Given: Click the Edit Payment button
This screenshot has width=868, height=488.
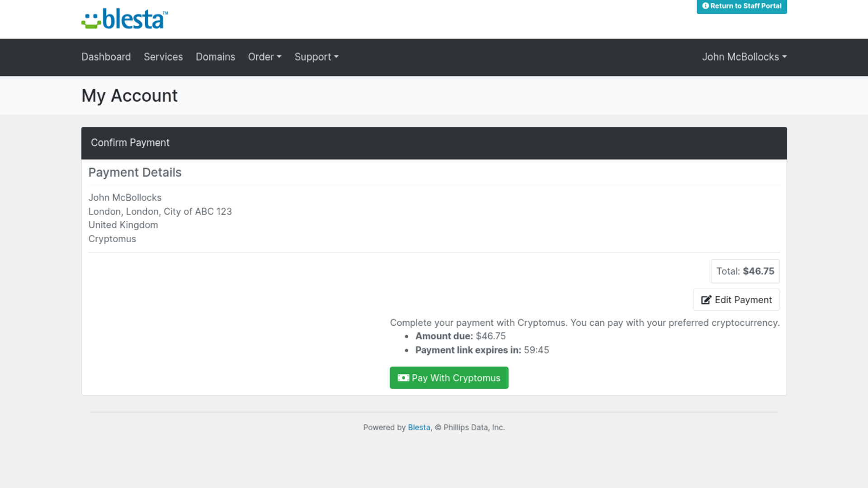Looking at the screenshot, I should point(736,300).
